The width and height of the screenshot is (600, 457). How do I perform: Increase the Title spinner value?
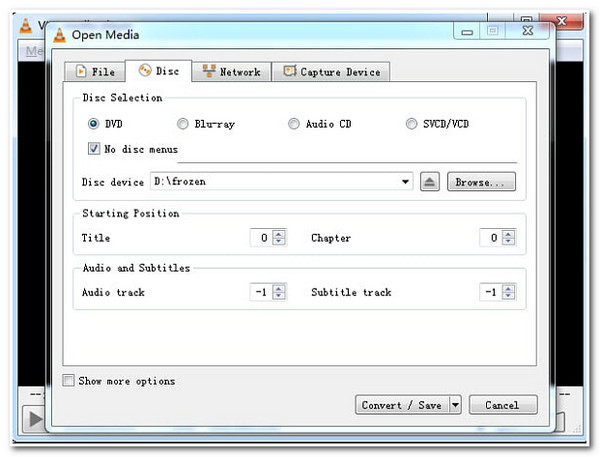click(279, 234)
